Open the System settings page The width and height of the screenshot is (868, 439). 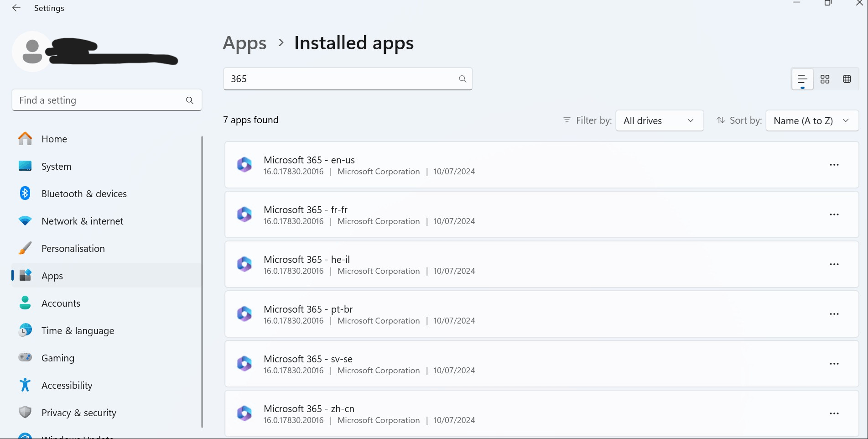click(107, 166)
